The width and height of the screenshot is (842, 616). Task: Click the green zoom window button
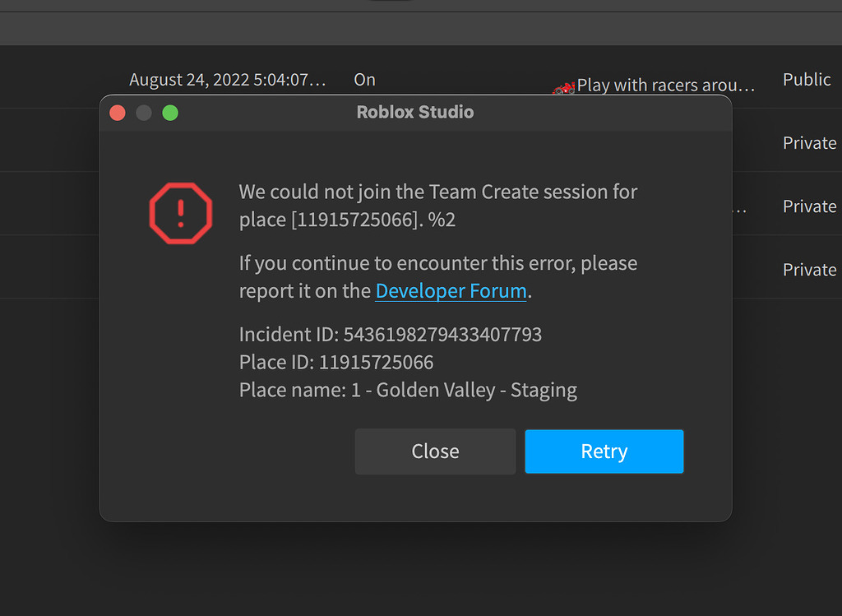point(170,113)
